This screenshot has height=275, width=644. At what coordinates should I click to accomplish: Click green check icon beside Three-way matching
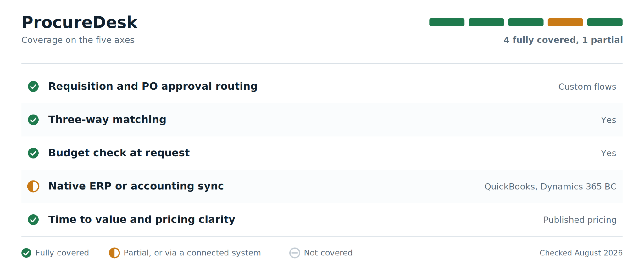coord(33,120)
